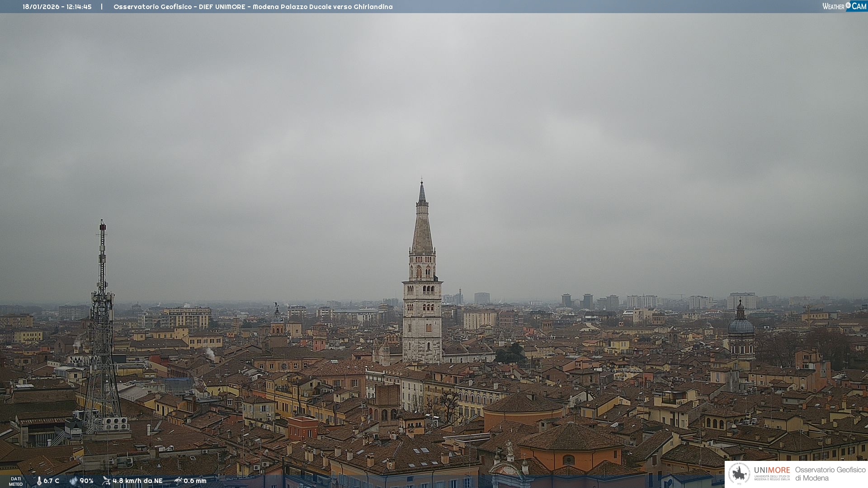Click the WeatherCam logo
The width and height of the screenshot is (868, 488).
(x=844, y=6)
